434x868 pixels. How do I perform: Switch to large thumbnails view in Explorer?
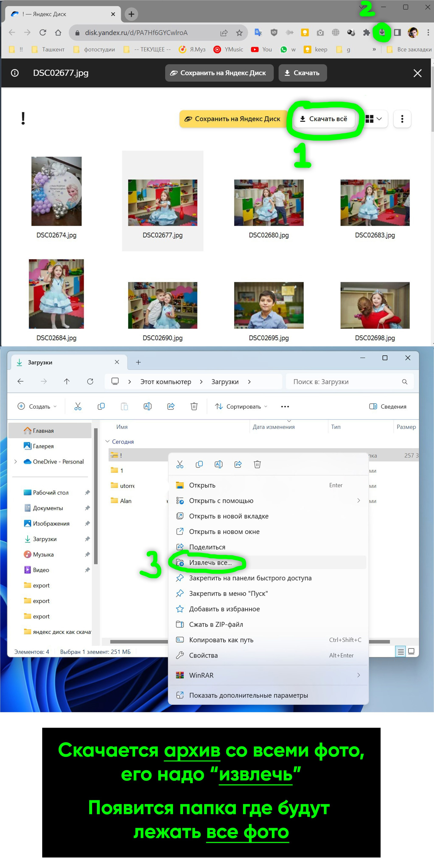coord(411,651)
